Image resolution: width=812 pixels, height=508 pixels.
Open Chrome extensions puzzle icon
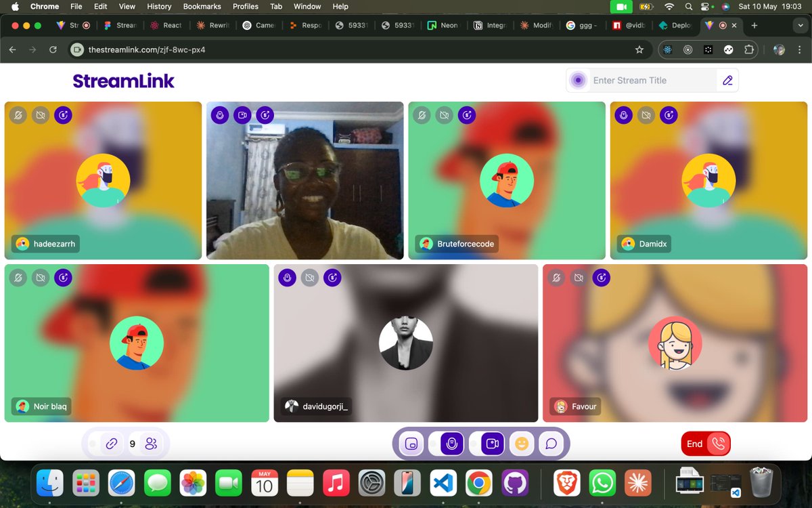(749, 49)
